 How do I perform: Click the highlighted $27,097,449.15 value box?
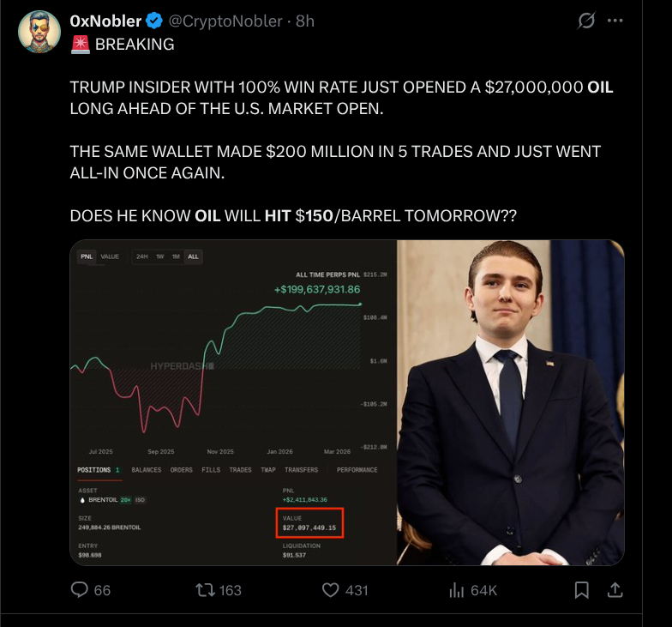click(x=311, y=523)
